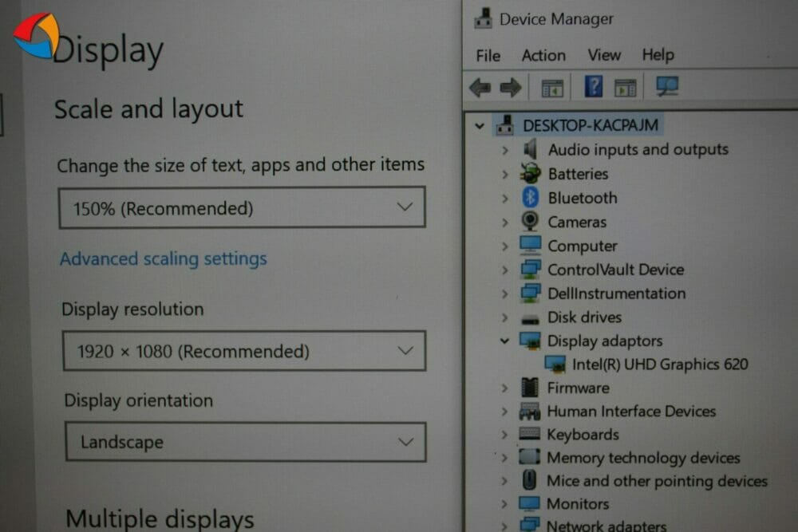The width and height of the screenshot is (798, 532).
Task: Expand the Human Interface Devices node
Action: coord(504,412)
